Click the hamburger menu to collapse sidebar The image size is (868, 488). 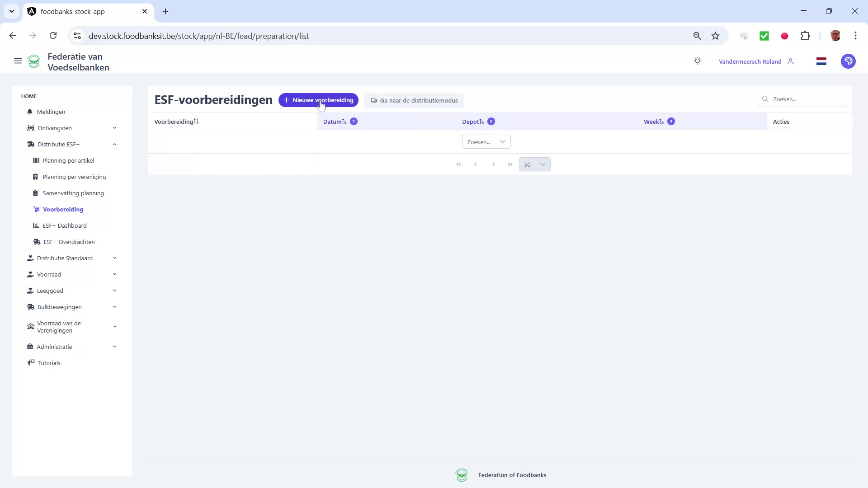tap(18, 61)
